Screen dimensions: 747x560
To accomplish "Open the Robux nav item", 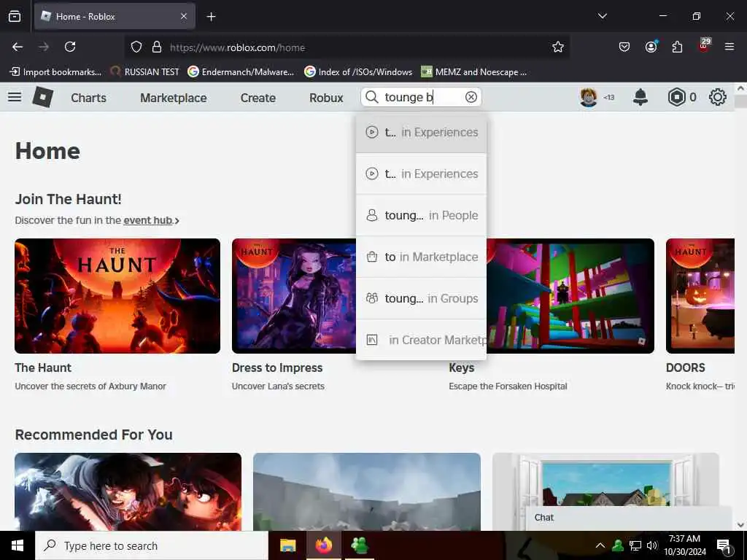I will click(x=326, y=98).
